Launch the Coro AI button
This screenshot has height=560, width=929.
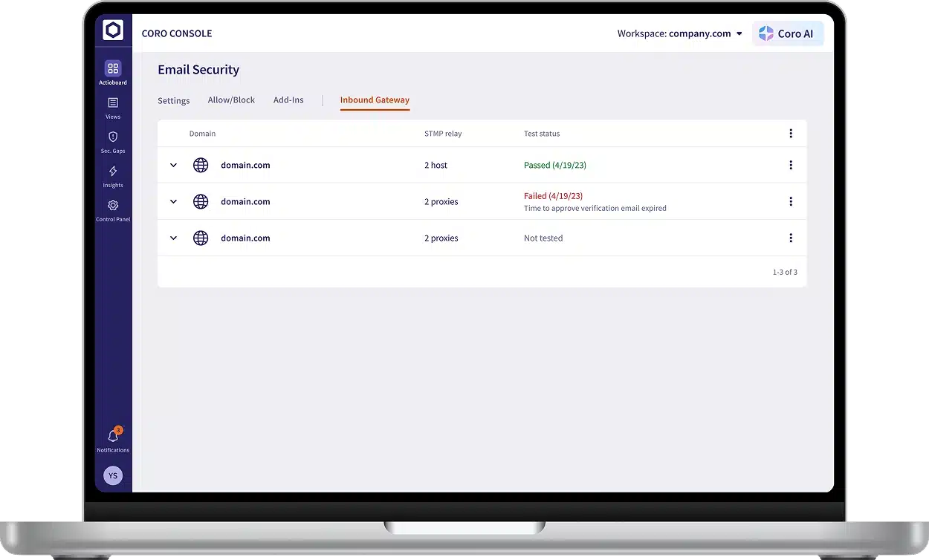pos(787,33)
